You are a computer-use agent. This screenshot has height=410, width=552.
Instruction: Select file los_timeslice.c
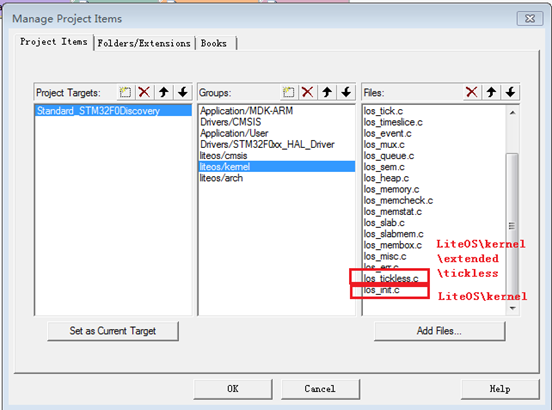click(x=393, y=122)
